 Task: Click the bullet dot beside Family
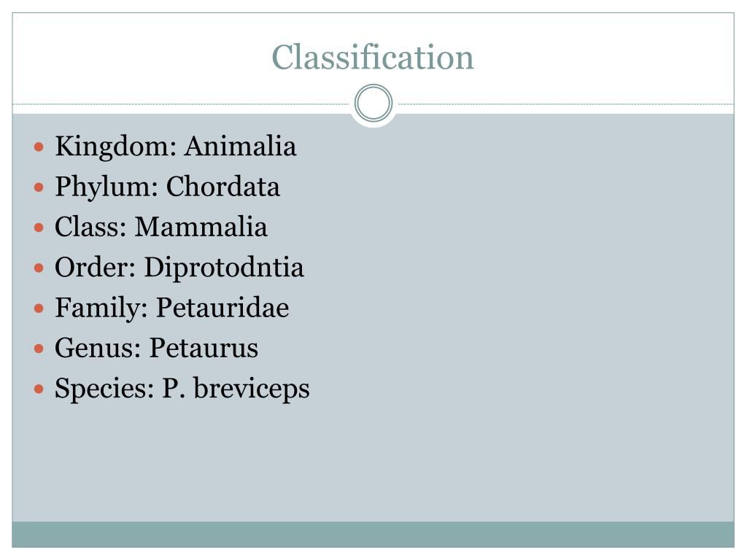pyautogui.click(x=39, y=308)
